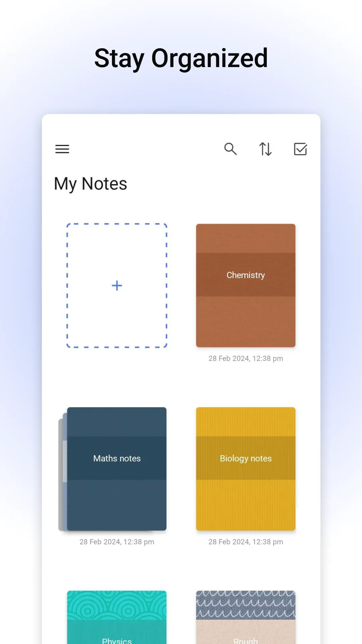This screenshot has height=644, width=362.
Task: Open the Rough notebook cover
Action: [x=246, y=617]
